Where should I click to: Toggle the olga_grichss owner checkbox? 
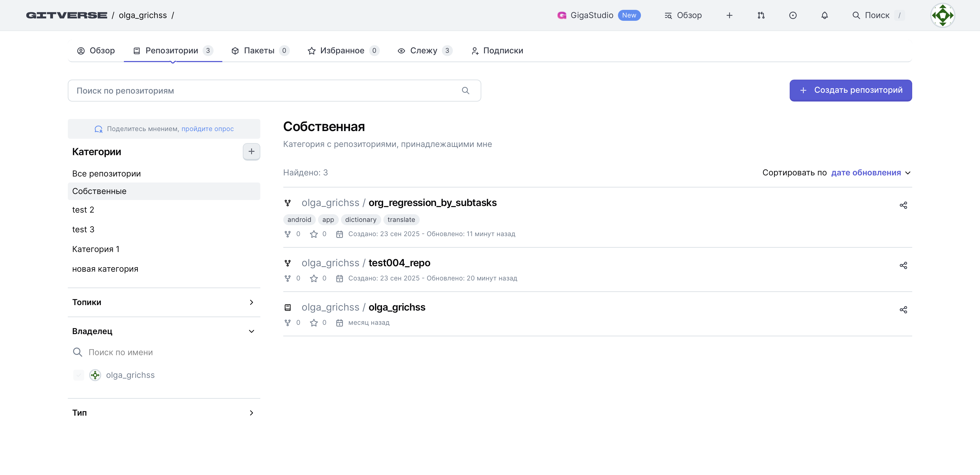[79, 375]
